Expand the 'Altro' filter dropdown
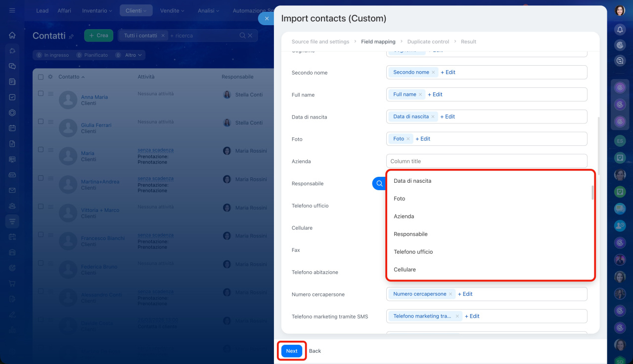 133,55
